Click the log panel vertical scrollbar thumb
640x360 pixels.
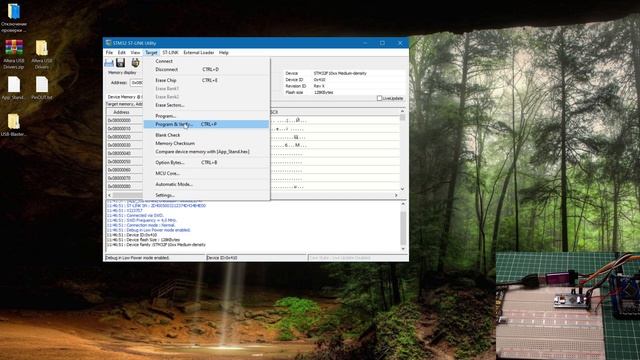pyautogui.click(x=403, y=228)
